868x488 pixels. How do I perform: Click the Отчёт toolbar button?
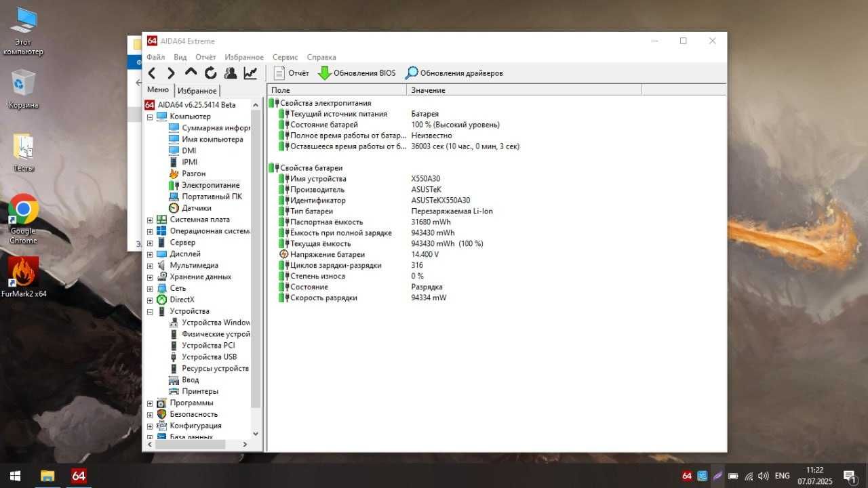tap(291, 73)
